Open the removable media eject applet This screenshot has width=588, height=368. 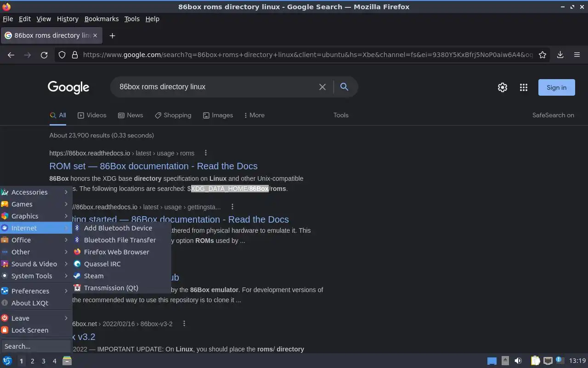point(505,361)
